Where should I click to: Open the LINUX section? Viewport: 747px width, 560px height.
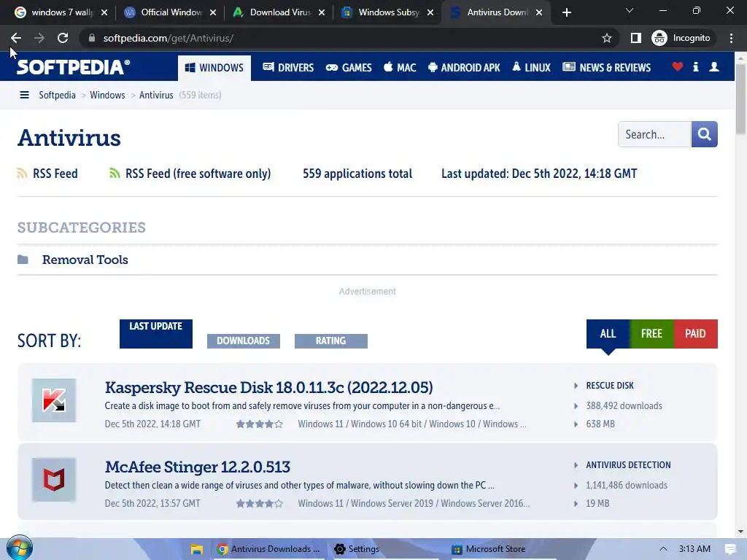point(531,68)
